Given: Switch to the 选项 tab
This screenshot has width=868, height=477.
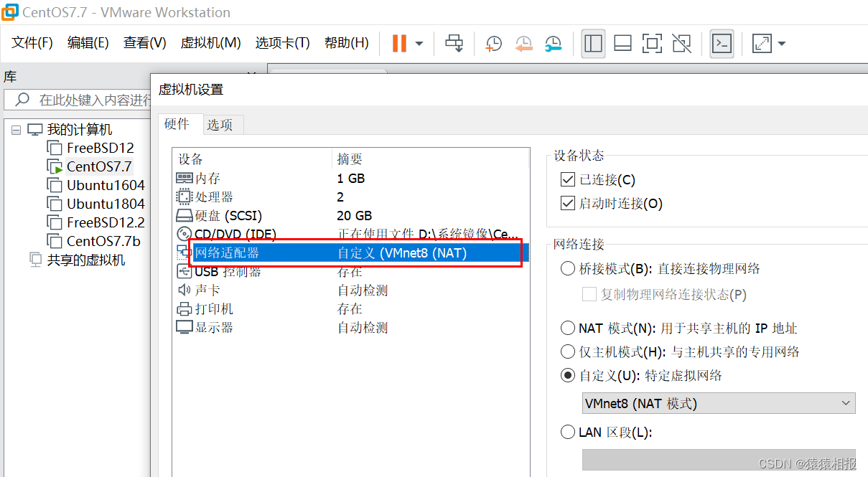Looking at the screenshot, I should point(220,125).
